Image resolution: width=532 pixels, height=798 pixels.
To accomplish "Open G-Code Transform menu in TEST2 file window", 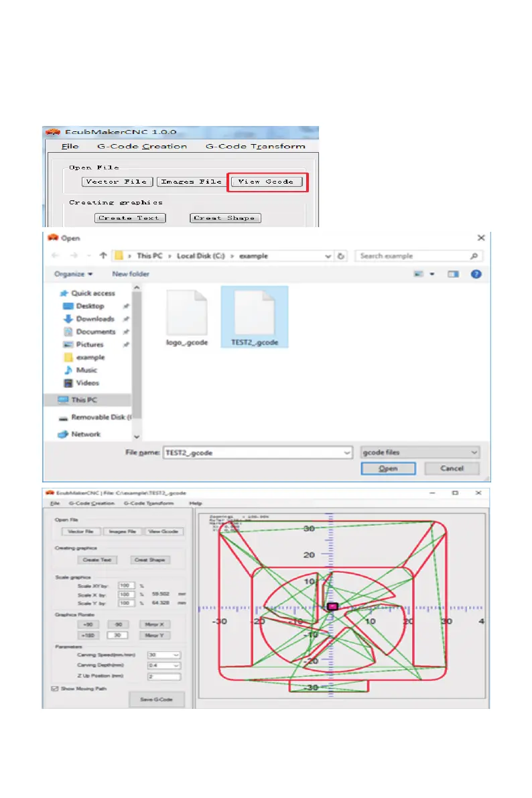I will 149,503.
